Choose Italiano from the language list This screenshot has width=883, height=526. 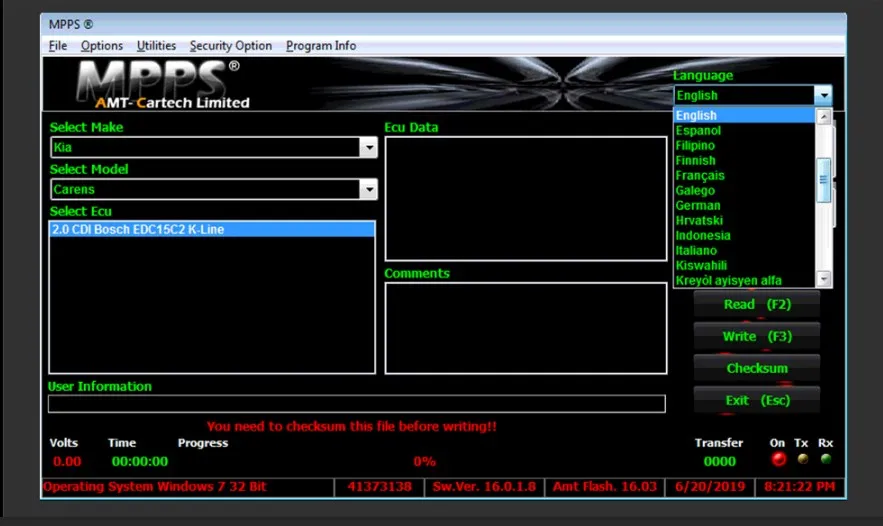coord(744,251)
